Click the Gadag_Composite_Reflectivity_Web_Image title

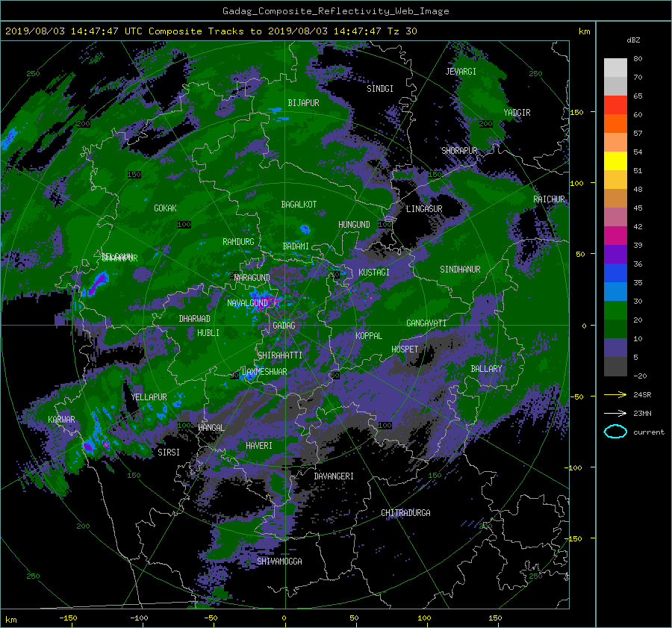pos(335,11)
